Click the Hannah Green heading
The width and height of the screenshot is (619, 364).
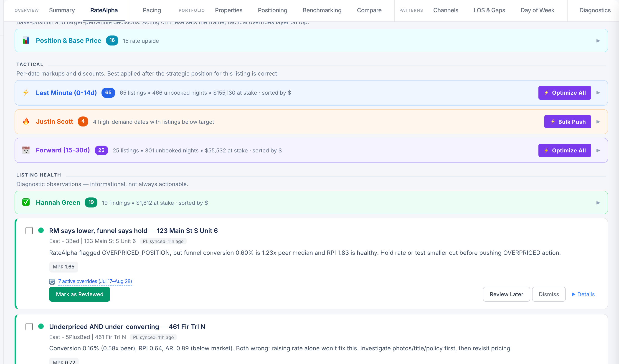point(58,202)
